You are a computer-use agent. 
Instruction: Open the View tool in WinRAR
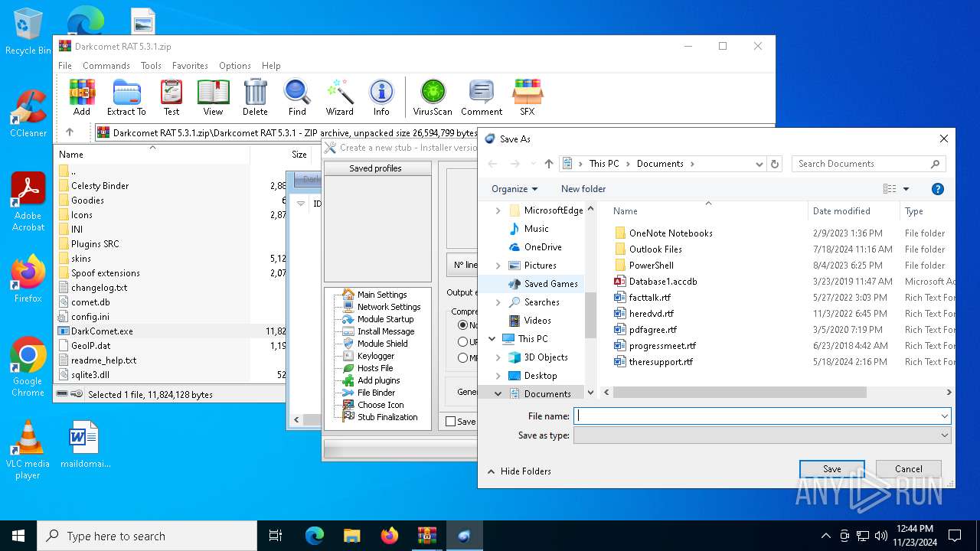point(213,97)
